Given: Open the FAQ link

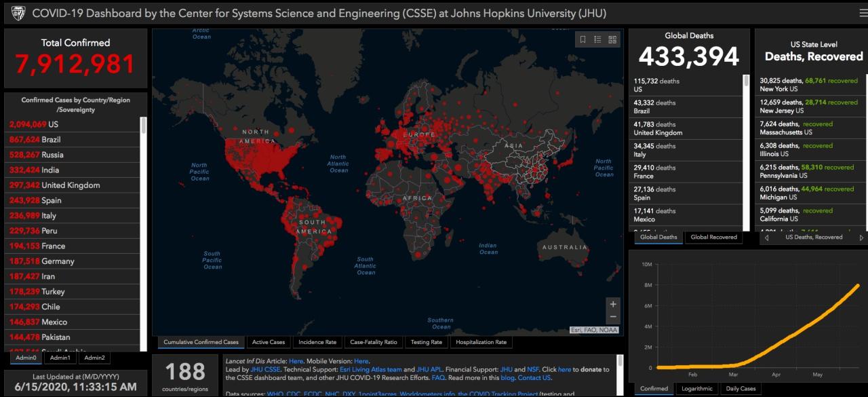Looking at the screenshot, I should tap(438, 378).
